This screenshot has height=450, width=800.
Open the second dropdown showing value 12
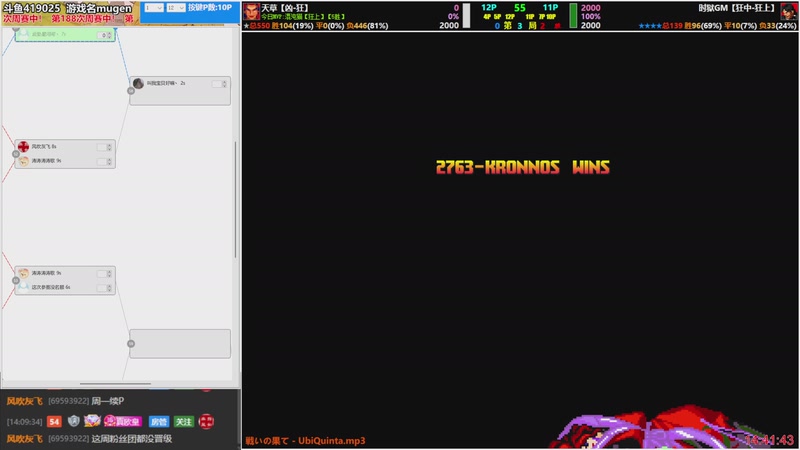[x=175, y=7]
